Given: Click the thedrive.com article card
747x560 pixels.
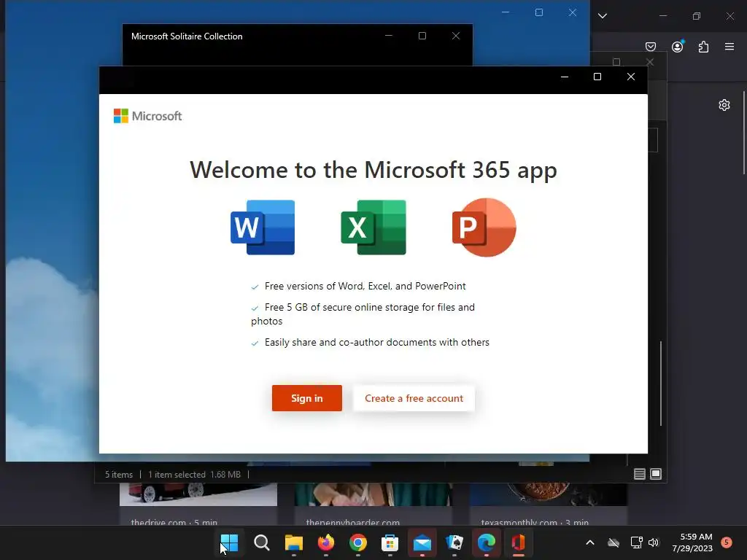Looking at the screenshot, I should click(198, 504).
